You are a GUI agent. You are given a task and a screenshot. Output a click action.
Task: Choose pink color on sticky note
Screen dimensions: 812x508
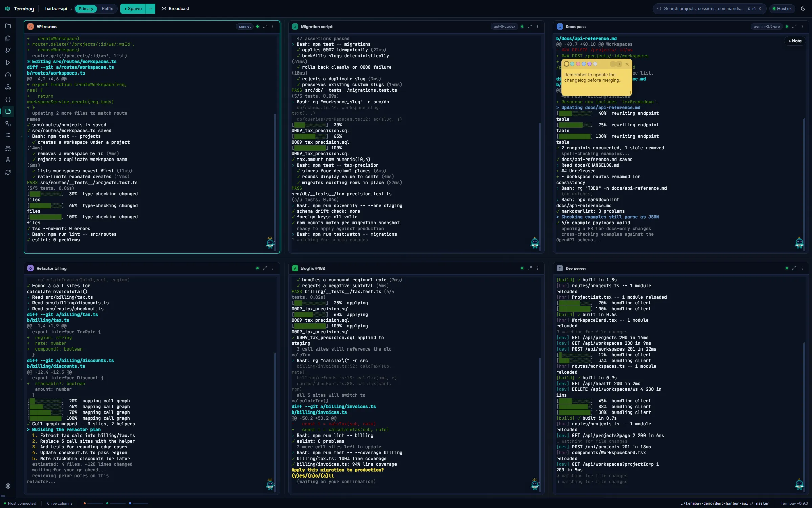click(x=578, y=64)
